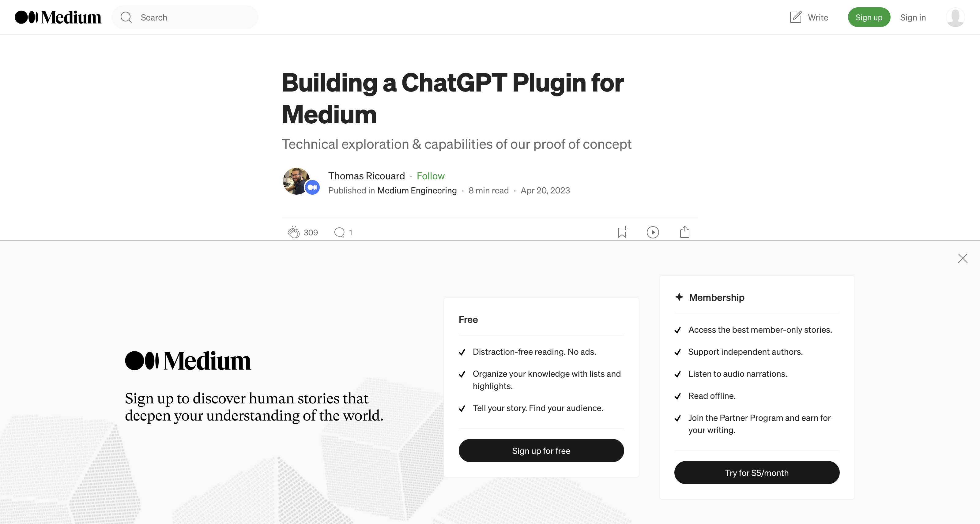Click 'Support independent authors.' text
Image resolution: width=980 pixels, height=524 pixels.
click(x=746, y=352)
